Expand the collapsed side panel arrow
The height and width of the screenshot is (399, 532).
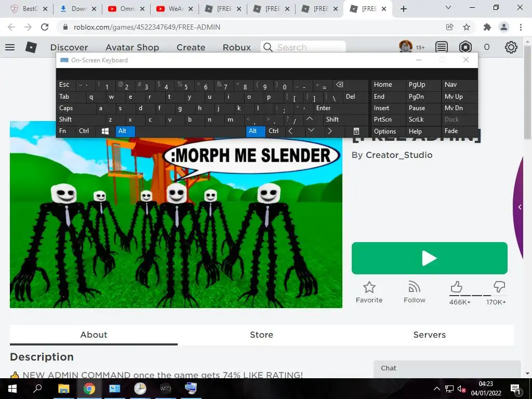point(520,207)
